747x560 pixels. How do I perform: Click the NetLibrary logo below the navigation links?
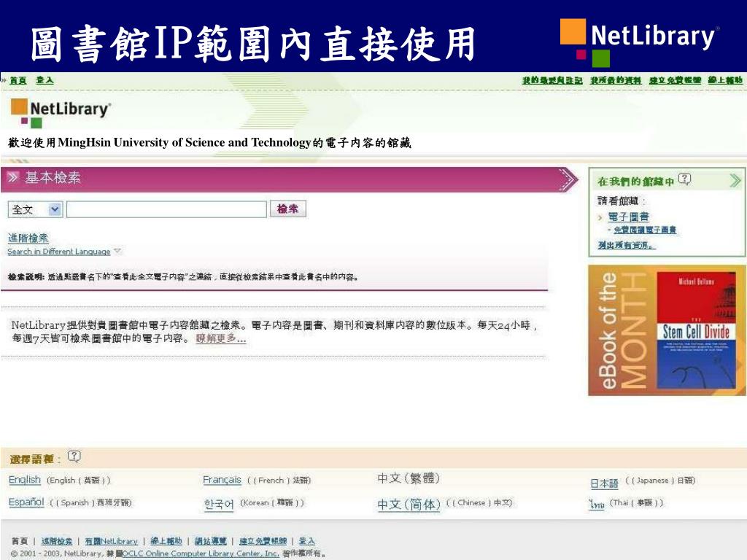(61, 112)
